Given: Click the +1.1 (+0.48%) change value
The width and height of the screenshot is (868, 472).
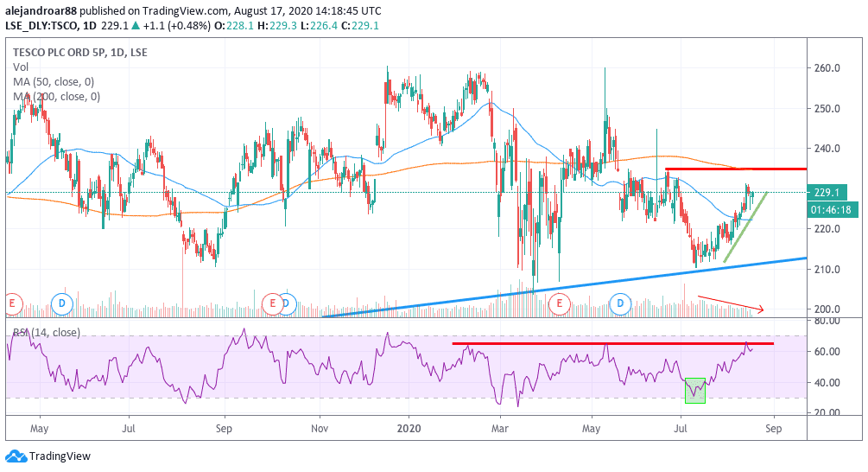Looking at the screenshot, I should coord(176,25).
